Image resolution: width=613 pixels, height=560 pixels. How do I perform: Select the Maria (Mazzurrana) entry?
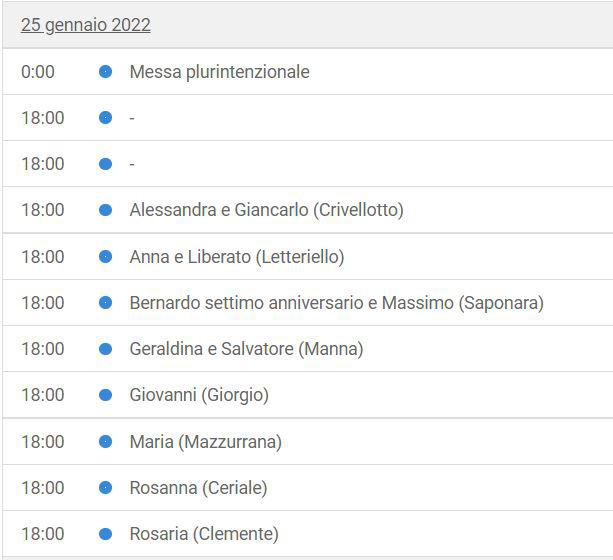(x=206, y=442)
